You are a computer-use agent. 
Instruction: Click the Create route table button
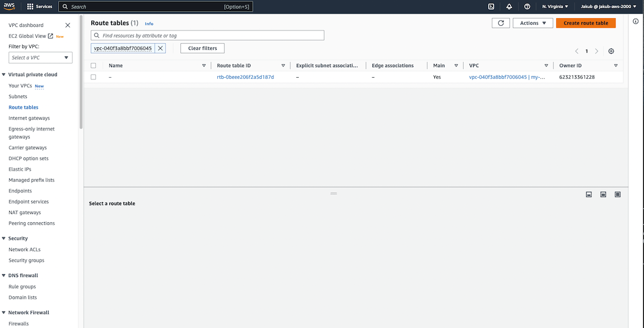[585, 23]
